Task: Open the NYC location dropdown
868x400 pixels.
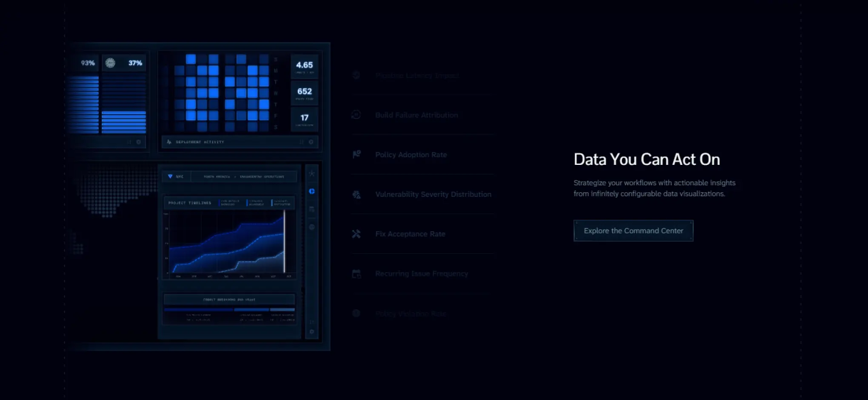Action: tap(177, 176)
